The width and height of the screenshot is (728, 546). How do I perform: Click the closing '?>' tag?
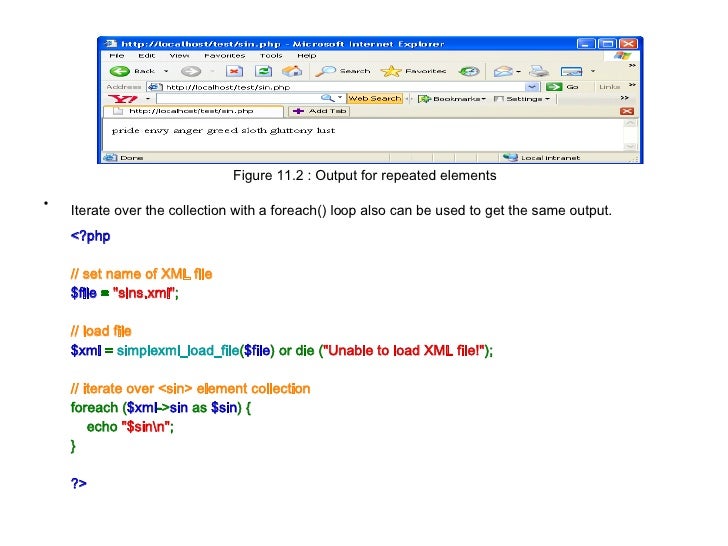78,483
